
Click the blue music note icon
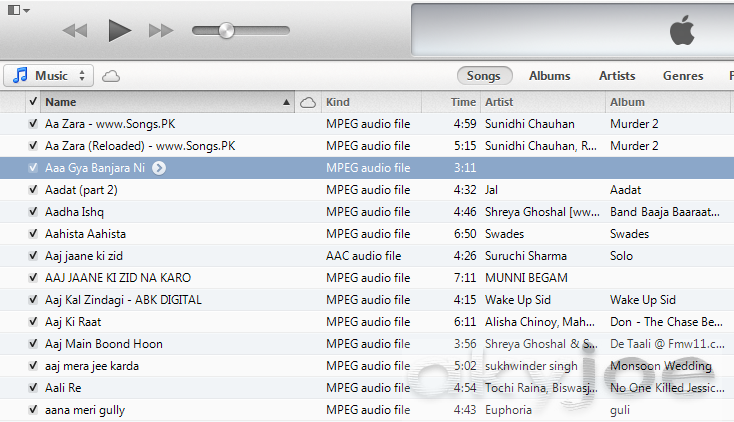pos(20,75)
